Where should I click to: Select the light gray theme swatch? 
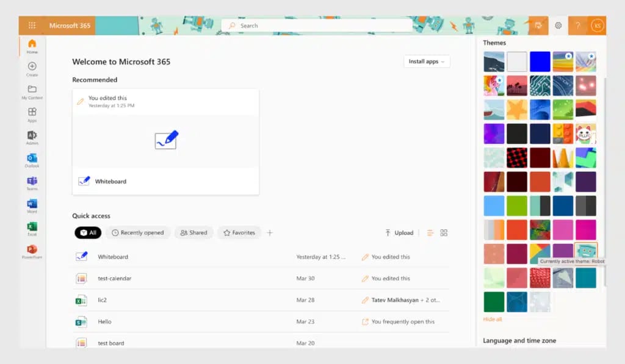(x=517, y=62)
